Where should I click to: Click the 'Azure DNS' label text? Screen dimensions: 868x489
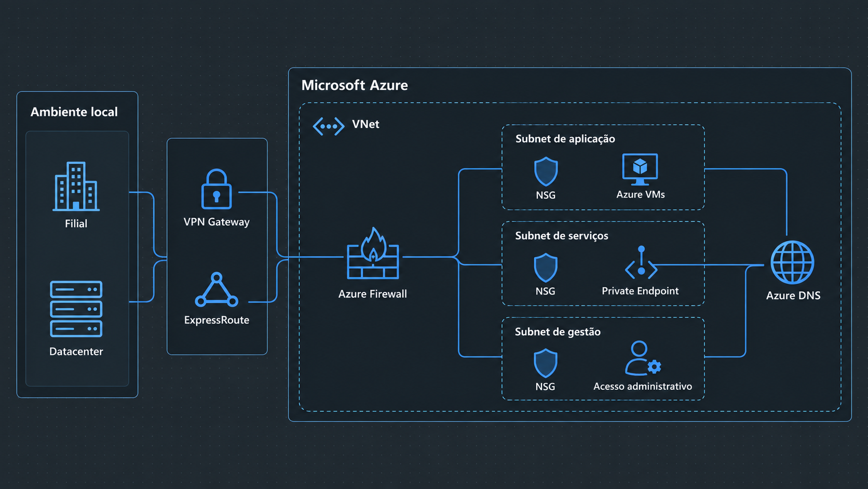[793, 296]
